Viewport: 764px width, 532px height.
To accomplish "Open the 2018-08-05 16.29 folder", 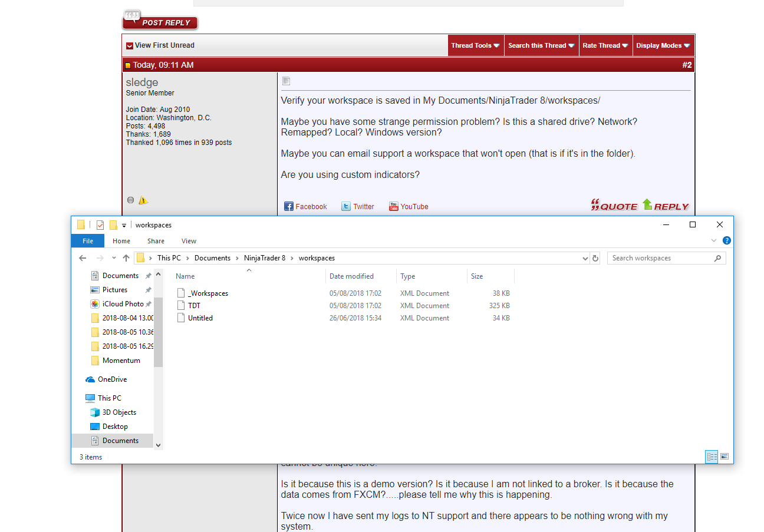I will (x=123, y=346).
